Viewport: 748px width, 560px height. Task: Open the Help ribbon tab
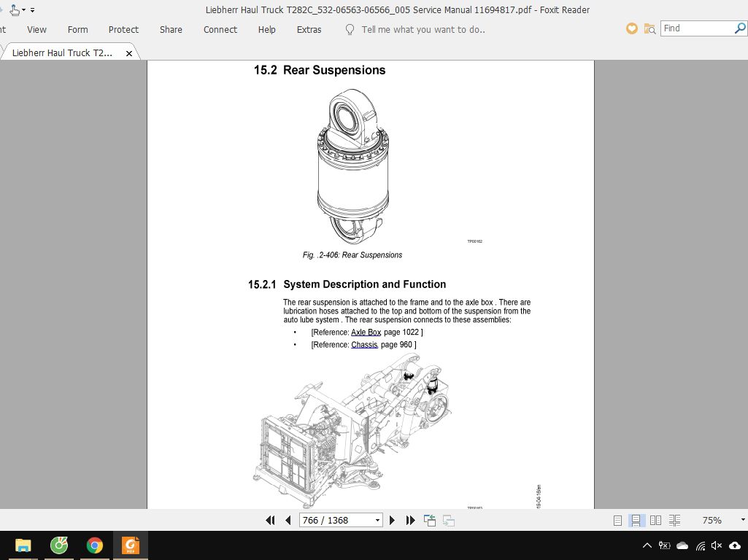tap(266, 30)
